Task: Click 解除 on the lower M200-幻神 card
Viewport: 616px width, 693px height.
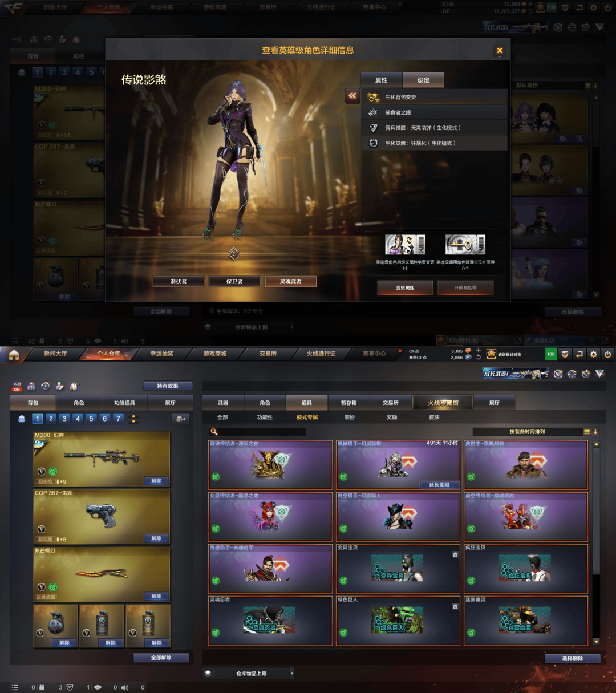Action: tap(156, 481)
